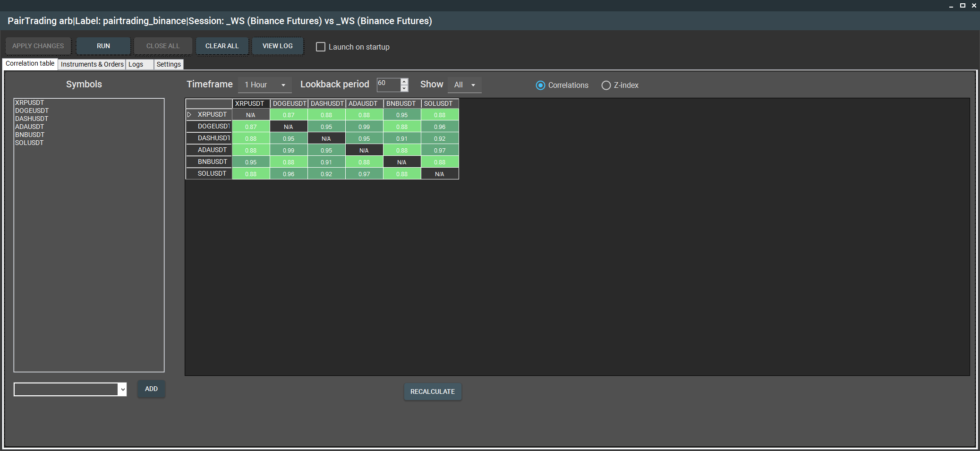The image size is (980, 451).
Task: Click the RECALCULATE button
Action: (433, 392)
